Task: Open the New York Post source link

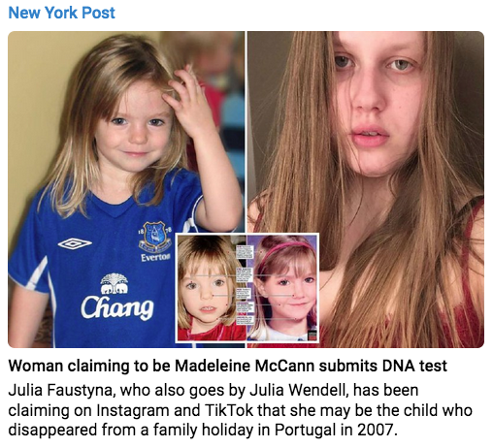Action: (61, 13)
